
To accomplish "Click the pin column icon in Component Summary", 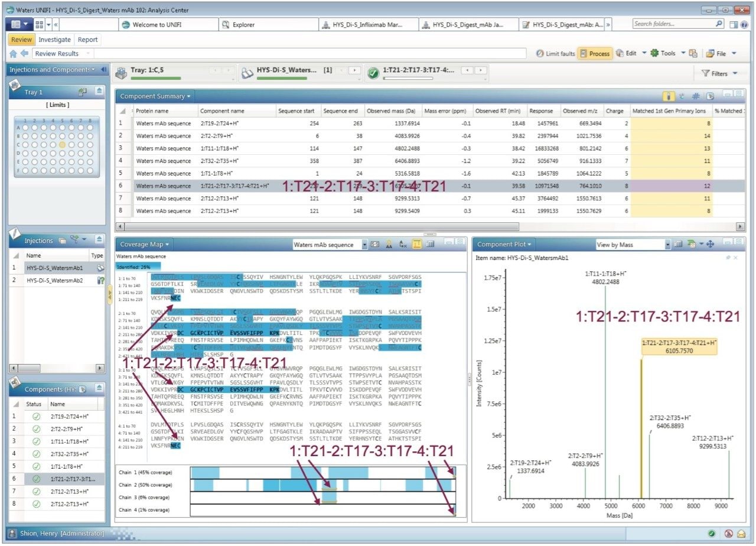I will click(x=668, y=96).
